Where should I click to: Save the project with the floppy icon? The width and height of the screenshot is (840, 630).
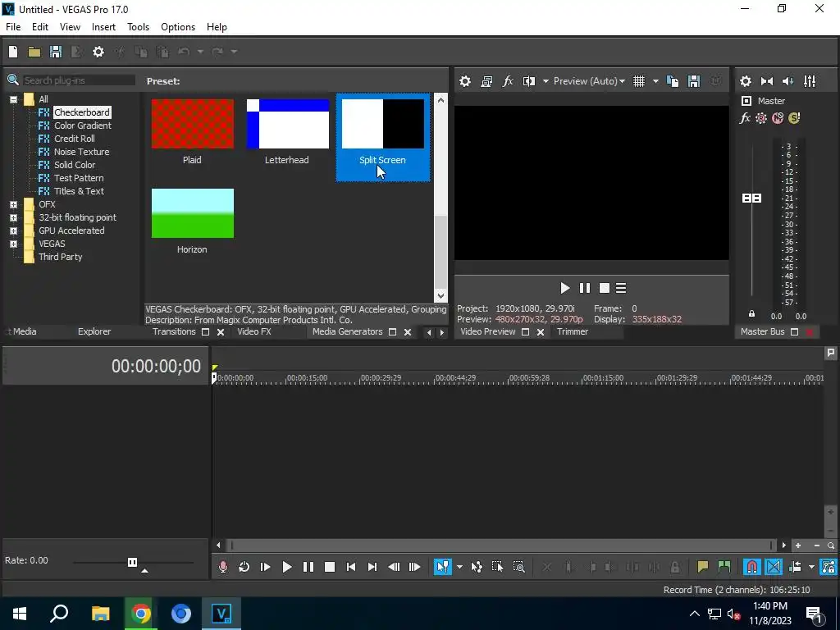56,52
